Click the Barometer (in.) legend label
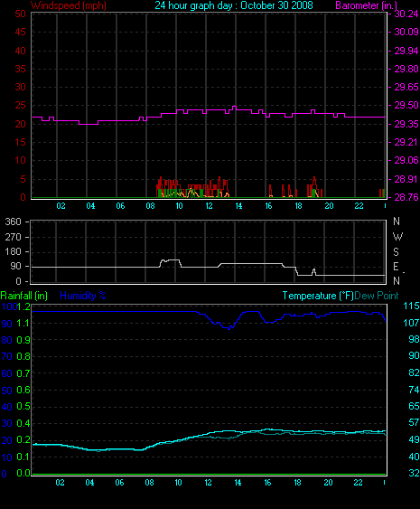The image size is (420, 509). [366, 5]
